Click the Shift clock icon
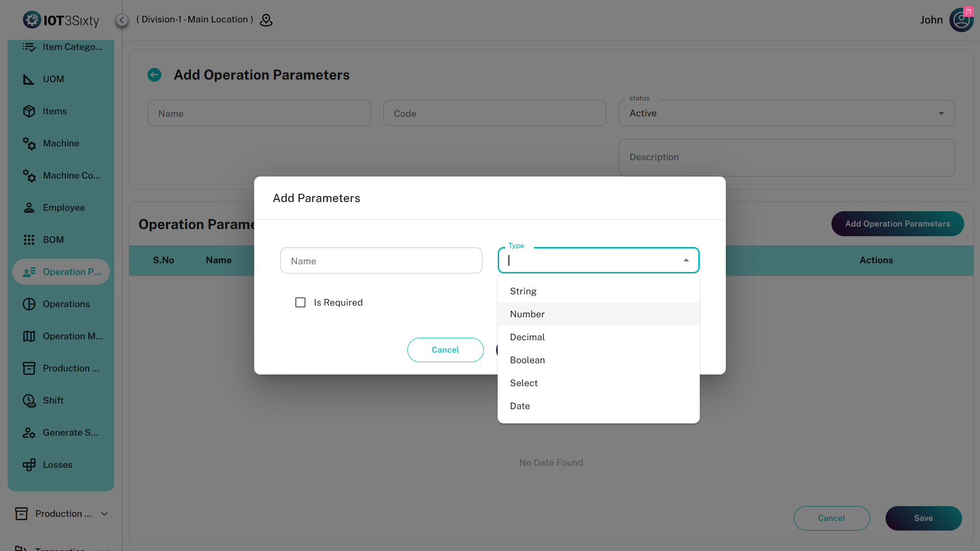The width and height of the screenshot is (980, 551). [x=29, y=400]
